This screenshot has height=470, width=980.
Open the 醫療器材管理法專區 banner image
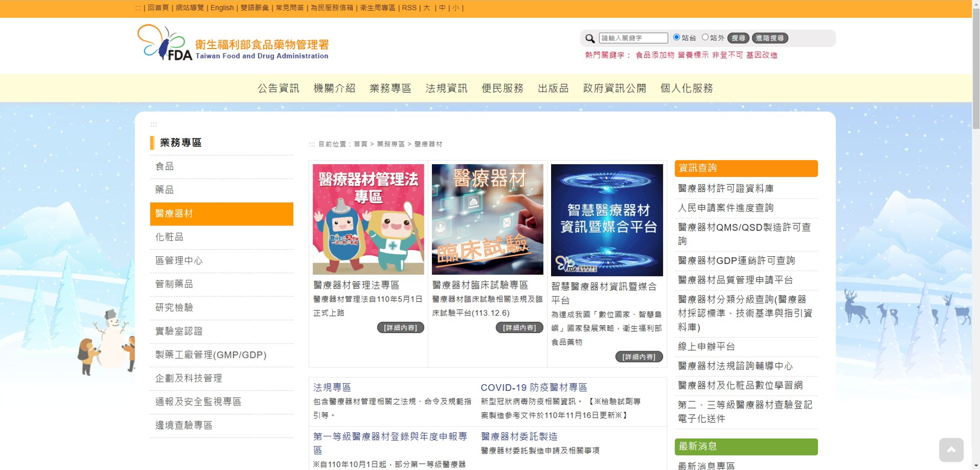click(x=368, y=219)
